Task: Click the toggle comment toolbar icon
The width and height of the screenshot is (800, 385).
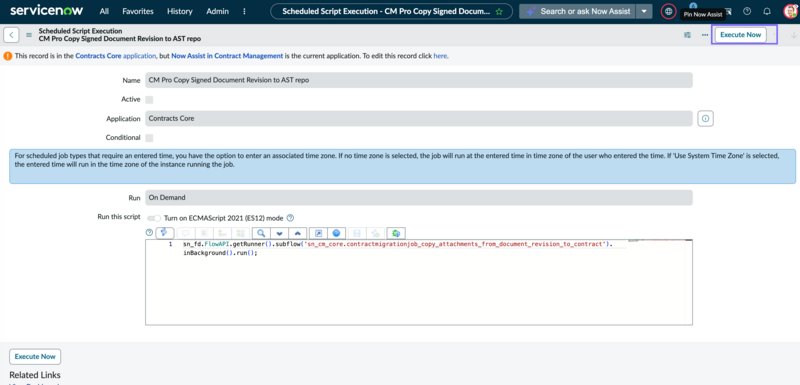Action: pyautogui.click(x=186, y=233)
